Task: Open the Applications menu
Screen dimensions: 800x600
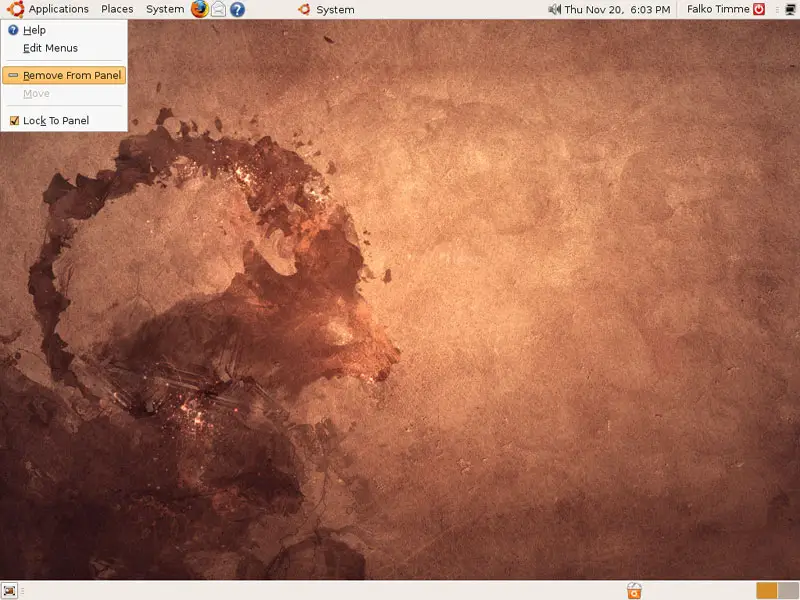Action: (x=58, y=9)
